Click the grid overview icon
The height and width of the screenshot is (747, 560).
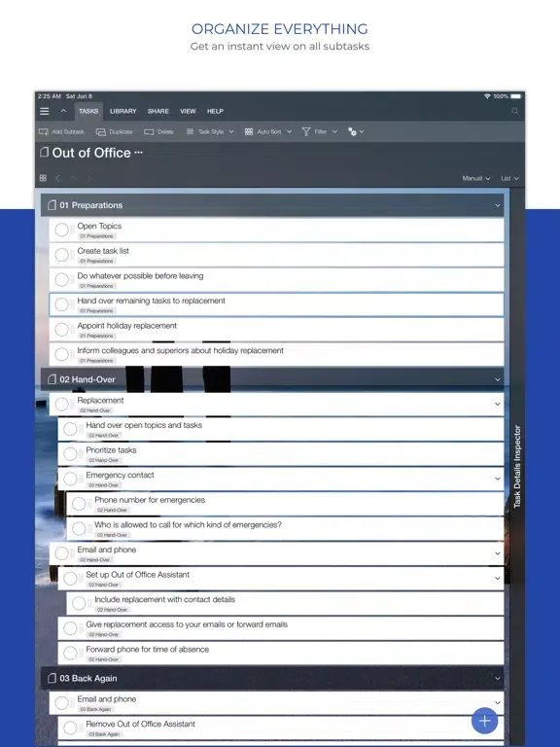pos(43,178)
